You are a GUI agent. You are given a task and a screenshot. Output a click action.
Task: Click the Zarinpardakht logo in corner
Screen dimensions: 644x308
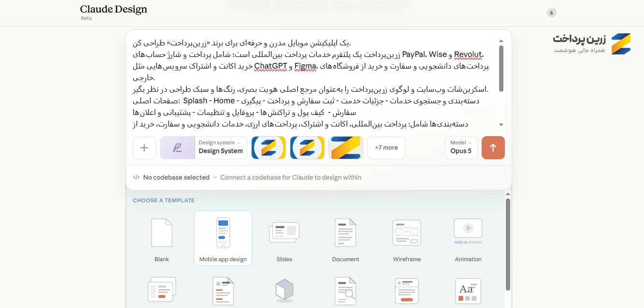coord(592,44)
